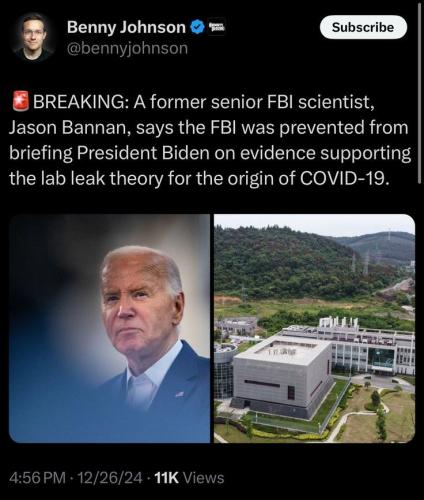
Task: Click the red siren emoji before BREAKING
Action: tap(21, 101)
